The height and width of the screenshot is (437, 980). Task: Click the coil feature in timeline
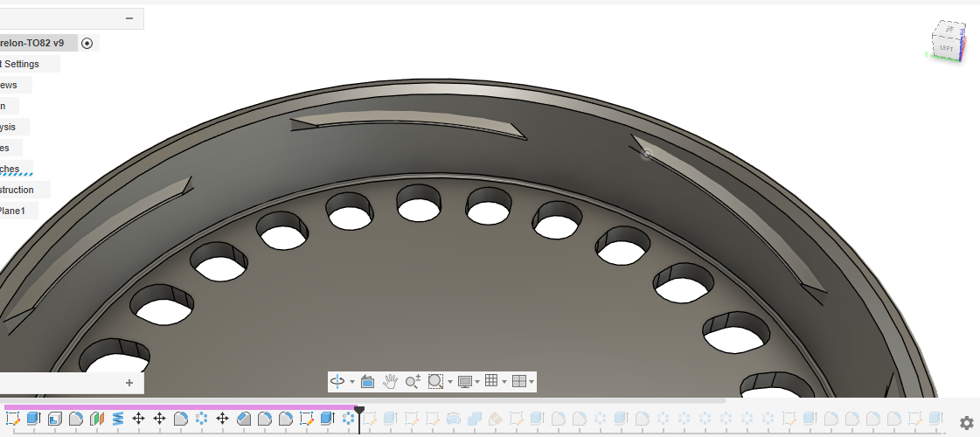[x=118, y=419]
